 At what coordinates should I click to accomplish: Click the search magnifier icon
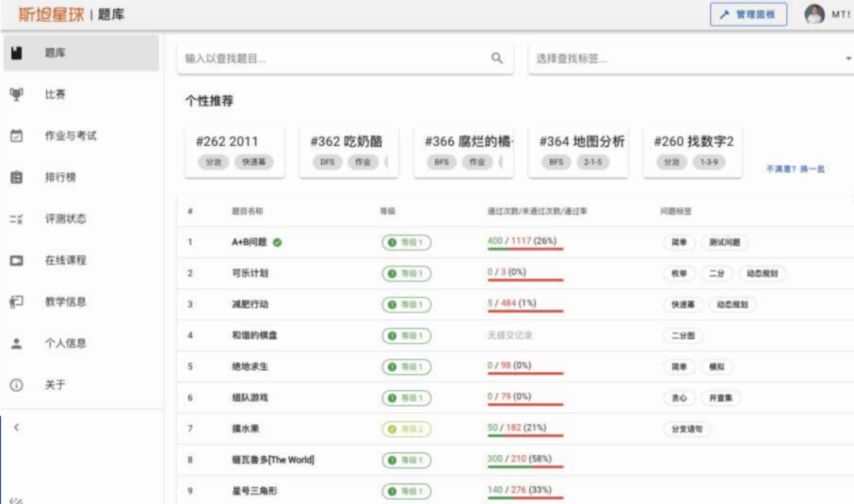(x=497, y=58)
